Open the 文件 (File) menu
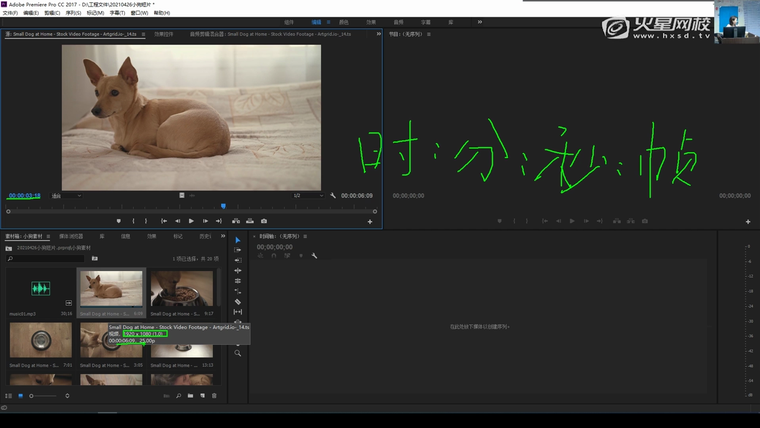Screen dimensions: 760x428 [x=10, y=12]
